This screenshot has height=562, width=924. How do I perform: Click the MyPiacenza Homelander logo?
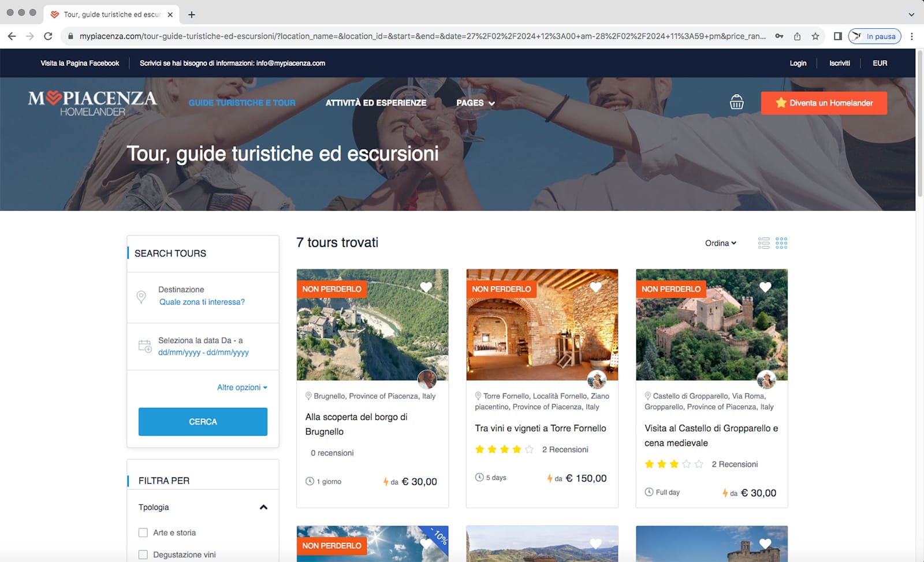click(x=92, y=103)
